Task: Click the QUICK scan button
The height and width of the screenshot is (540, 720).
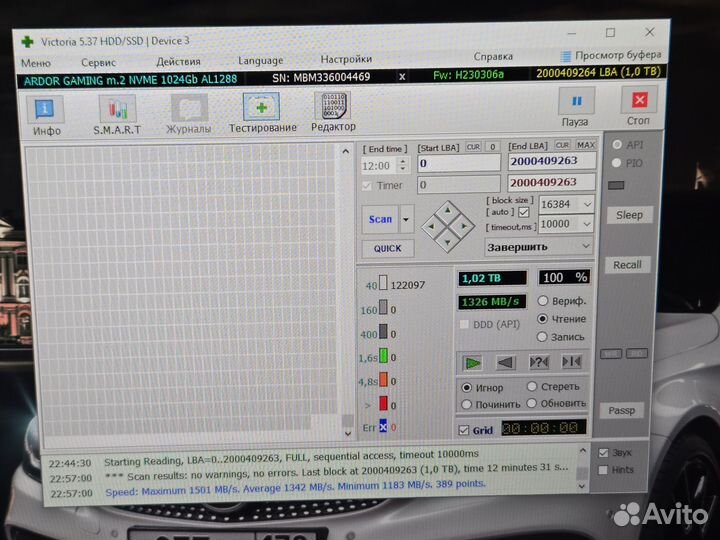Action: 387,248
